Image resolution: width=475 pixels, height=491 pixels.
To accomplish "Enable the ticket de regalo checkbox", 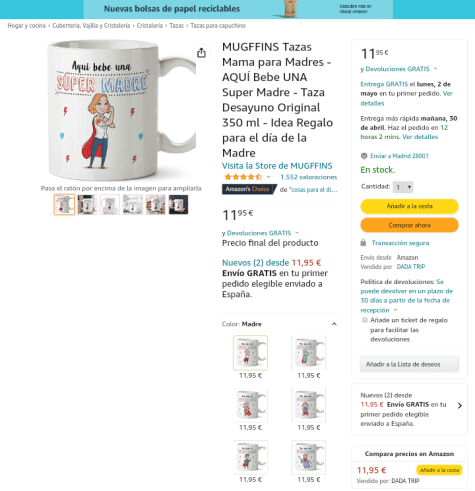I will (365, 320).
